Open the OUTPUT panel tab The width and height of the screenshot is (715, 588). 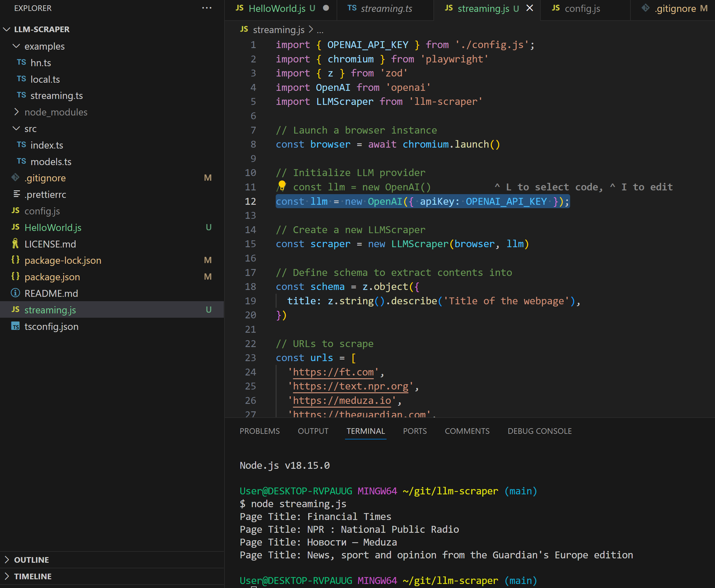[313, 431]
